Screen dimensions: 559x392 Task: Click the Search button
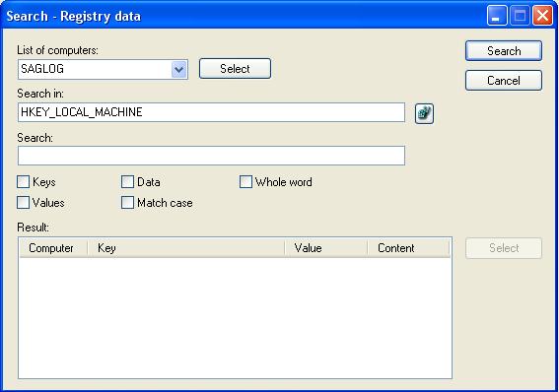[504, 51]
